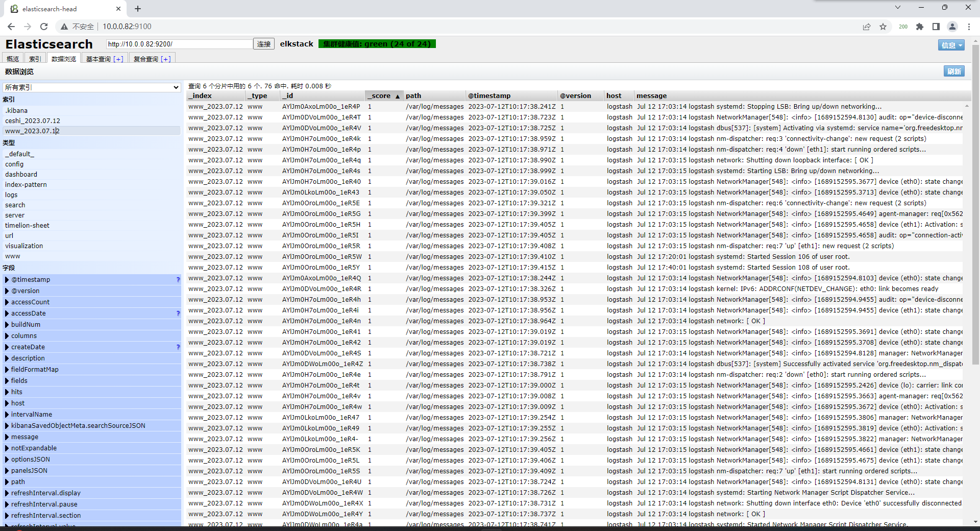Screen dimensions: 980x531
Task: Click the 连接 connect button
Action: 264,44
